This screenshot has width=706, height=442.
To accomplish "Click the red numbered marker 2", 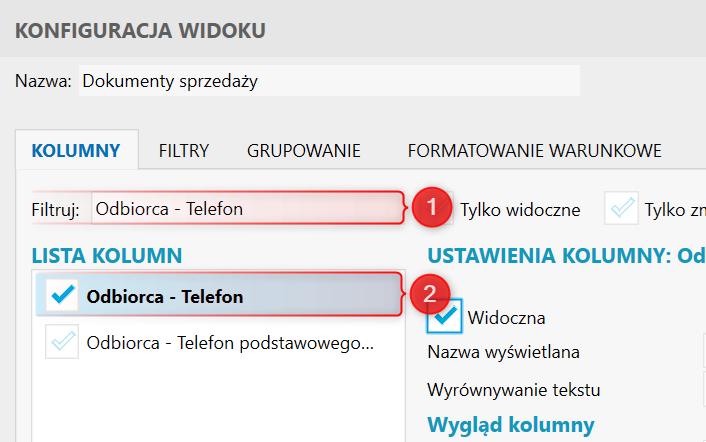I will 430,294.
